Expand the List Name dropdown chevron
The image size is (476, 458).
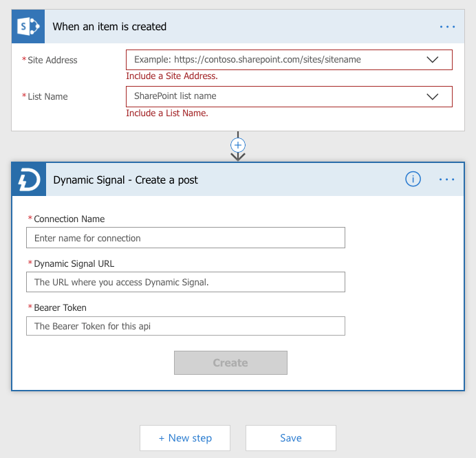(x=433, y=96)
